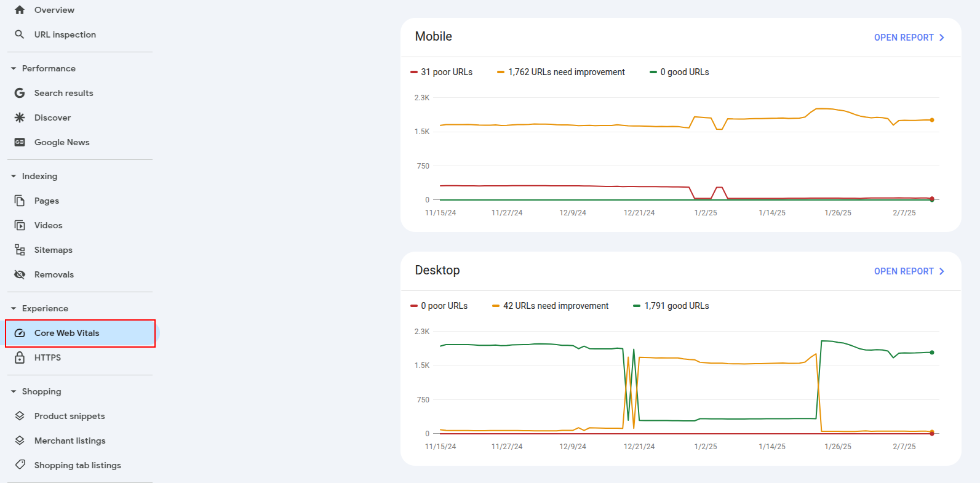Click '42 URLs need improvement' legend text
Image resolution: width=980 pixels, height=483 pixels.
(x=556, y=306)
